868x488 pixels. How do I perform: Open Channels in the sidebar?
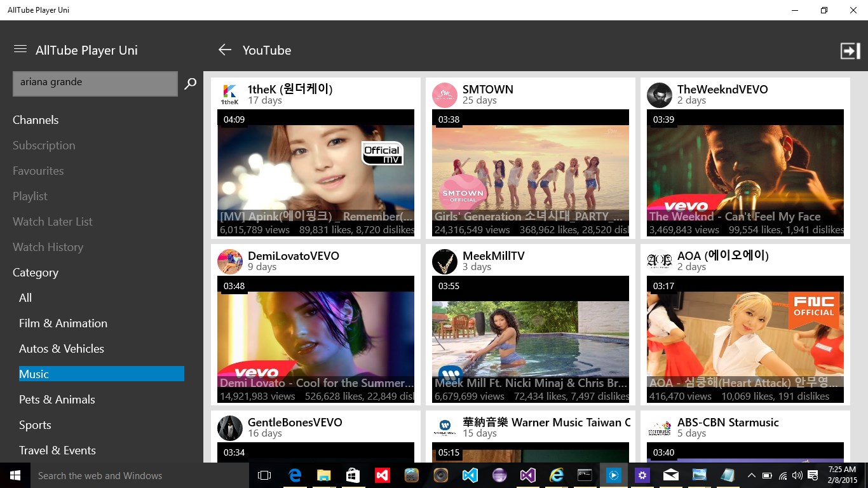[36, 120]
